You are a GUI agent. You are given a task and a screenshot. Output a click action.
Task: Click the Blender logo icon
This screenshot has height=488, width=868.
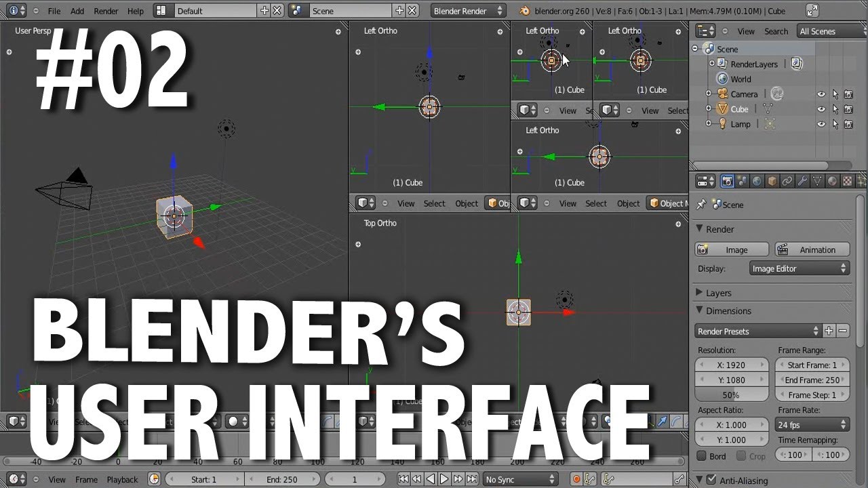tap(525, 11)
